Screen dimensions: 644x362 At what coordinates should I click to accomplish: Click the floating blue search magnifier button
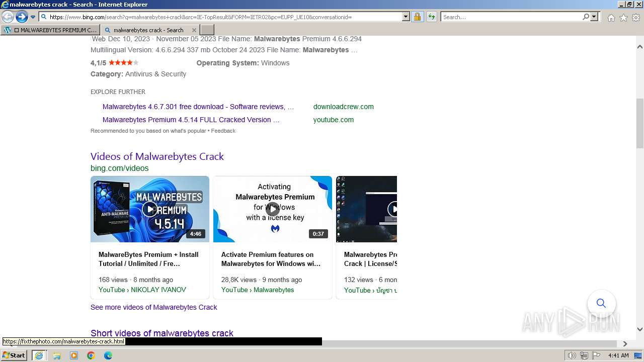point(601,303)
